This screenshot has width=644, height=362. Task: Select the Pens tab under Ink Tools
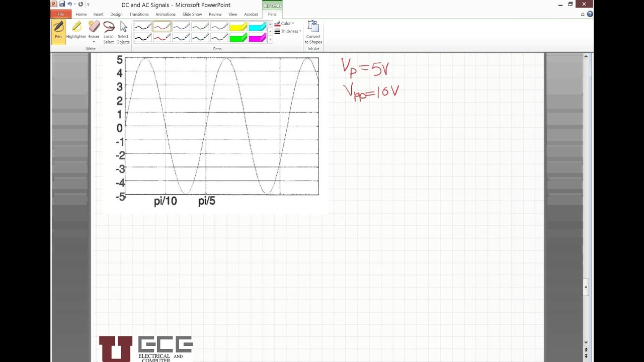tap(272, 14)
